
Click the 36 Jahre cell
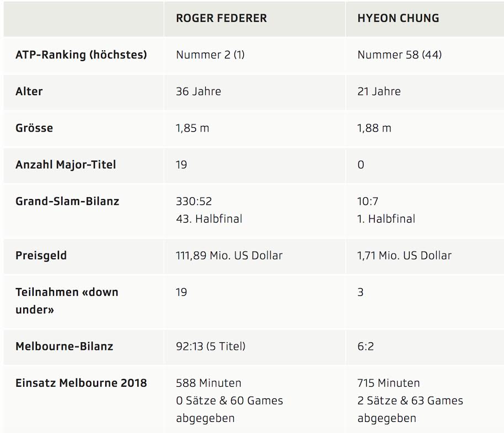click(199, 91)
